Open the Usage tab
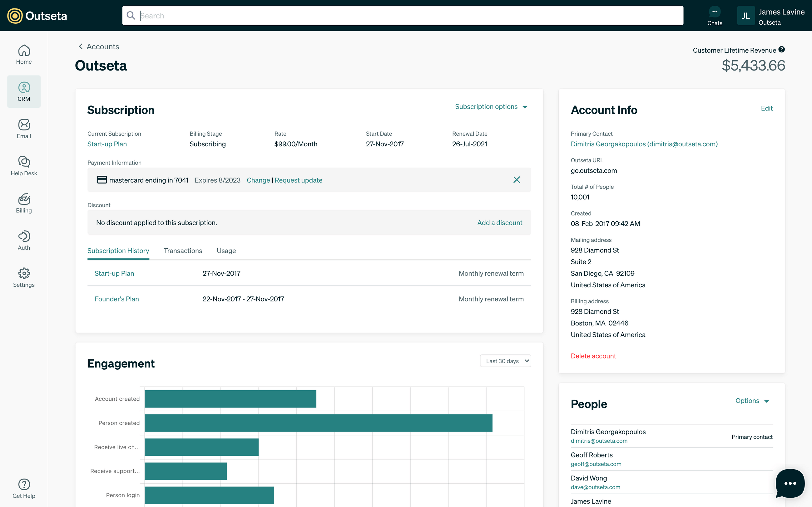 click(x=226, y=251)
